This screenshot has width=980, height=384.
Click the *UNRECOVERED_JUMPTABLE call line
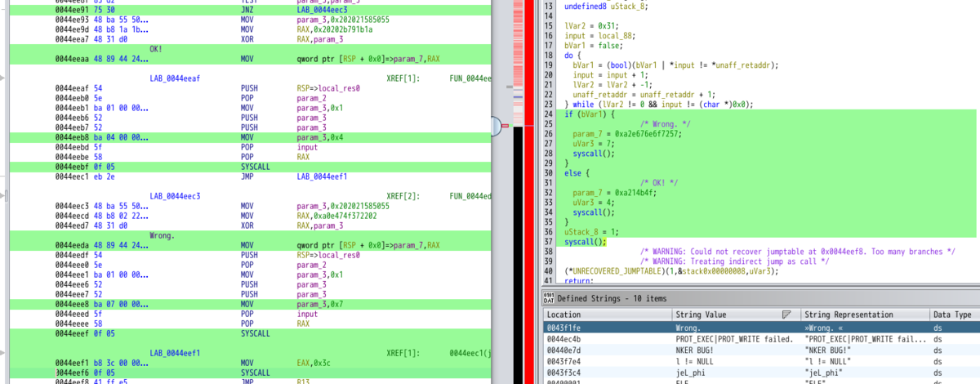pyautogui.click(x=671, y=271)
